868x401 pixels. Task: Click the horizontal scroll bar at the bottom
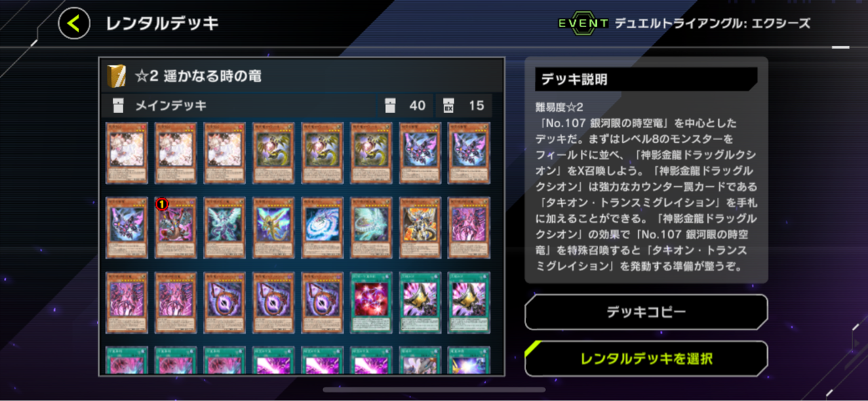[x=434, y=389]
